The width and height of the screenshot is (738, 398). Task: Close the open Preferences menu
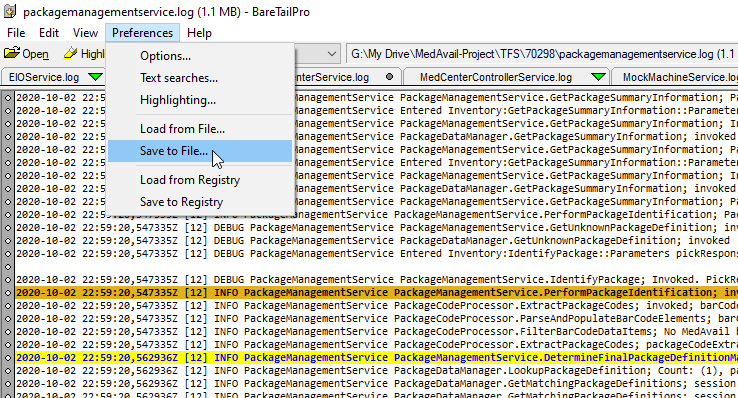142,33
